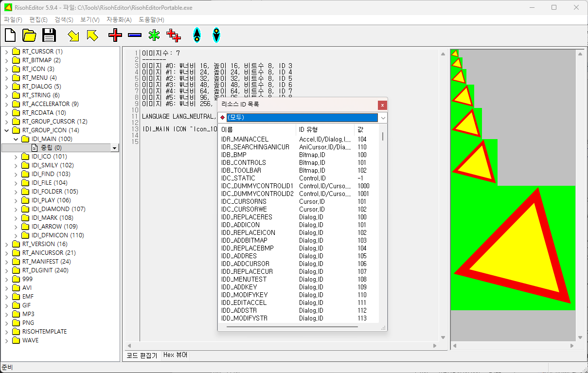Click the code editor scroll-down arrow

(443, 337)
